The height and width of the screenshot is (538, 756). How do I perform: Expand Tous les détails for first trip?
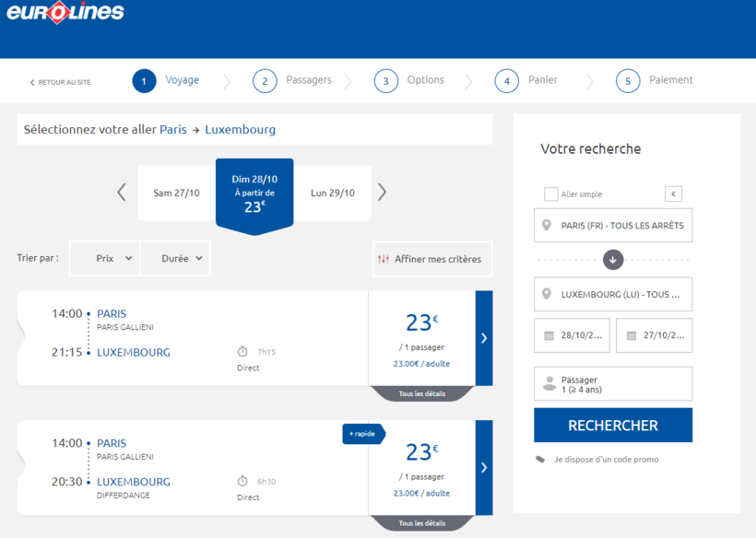(422, 394)
